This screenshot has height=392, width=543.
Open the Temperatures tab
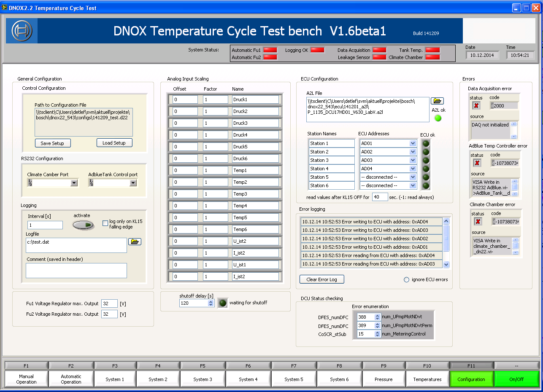click(427, 379)
